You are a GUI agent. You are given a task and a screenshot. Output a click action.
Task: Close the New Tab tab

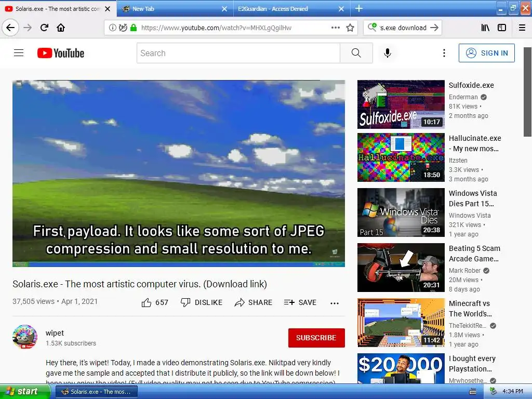(224, 9)
